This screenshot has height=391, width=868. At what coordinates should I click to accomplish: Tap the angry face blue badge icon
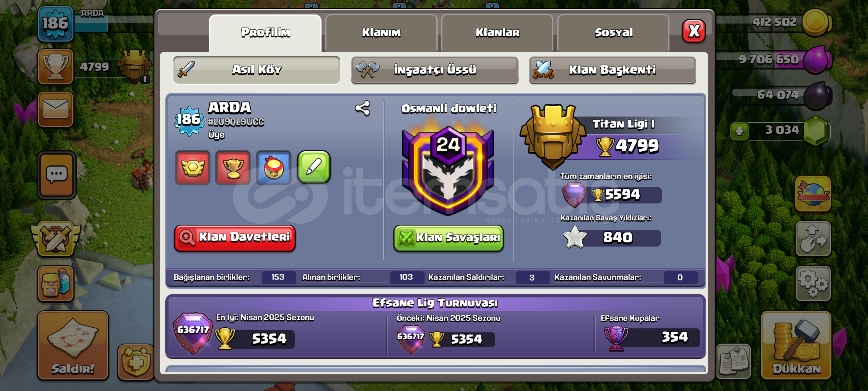(x=273, y=168)
